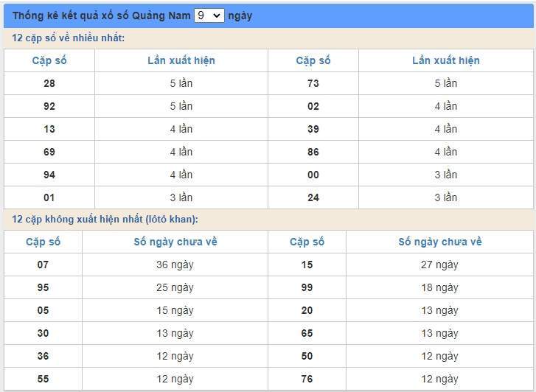Viewport: 536px width, 392px height.
Task: Select pair number 86
Action: pyautogui.click(x=313, y=152)
